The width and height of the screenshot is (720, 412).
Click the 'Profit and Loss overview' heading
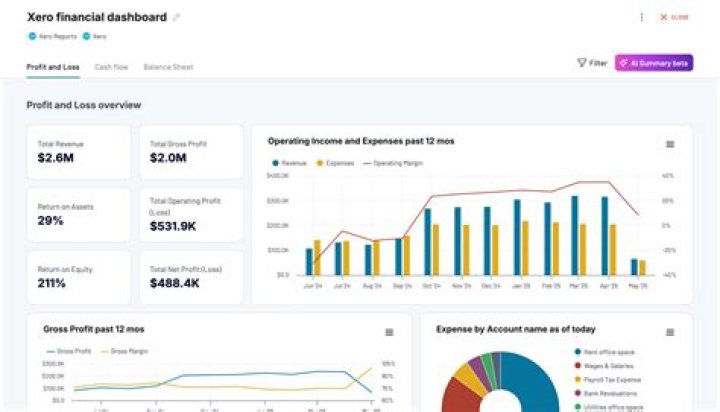point(84,105)
